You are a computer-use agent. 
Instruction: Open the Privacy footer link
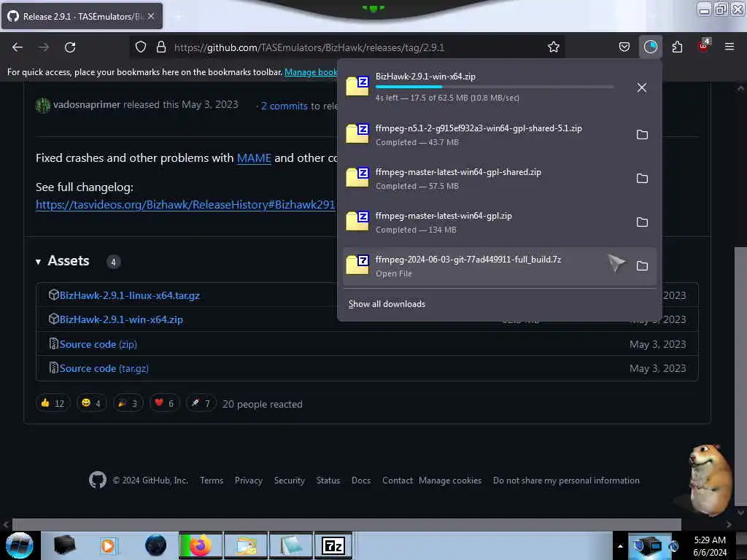[248, 481]
